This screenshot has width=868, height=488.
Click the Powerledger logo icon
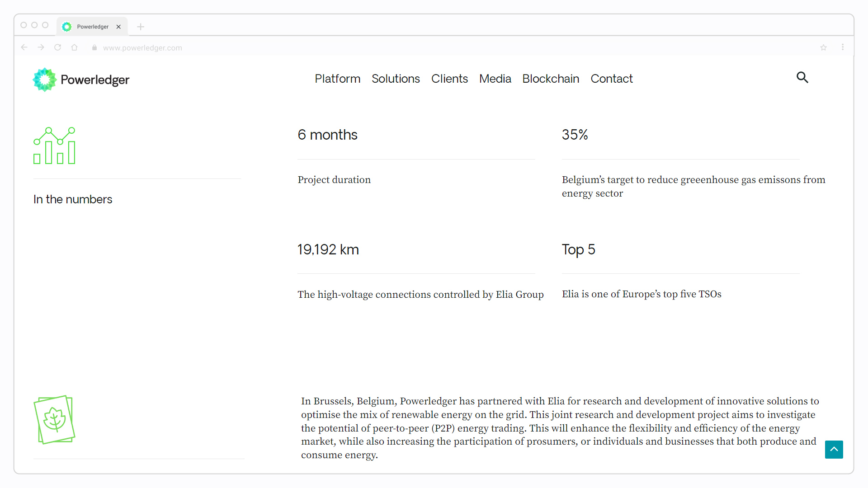(44, 79)
